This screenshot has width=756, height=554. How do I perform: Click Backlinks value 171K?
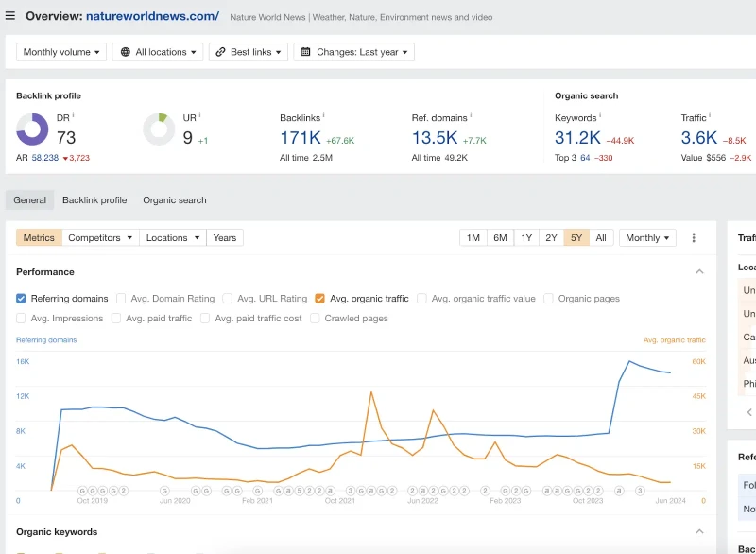pyautogui.click(x=301, y=138)
